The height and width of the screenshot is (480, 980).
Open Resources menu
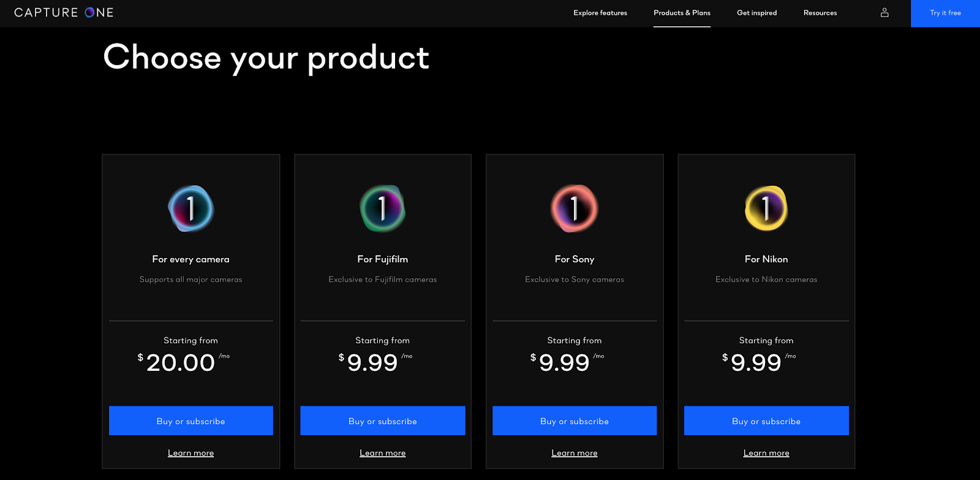pos(820,13)
